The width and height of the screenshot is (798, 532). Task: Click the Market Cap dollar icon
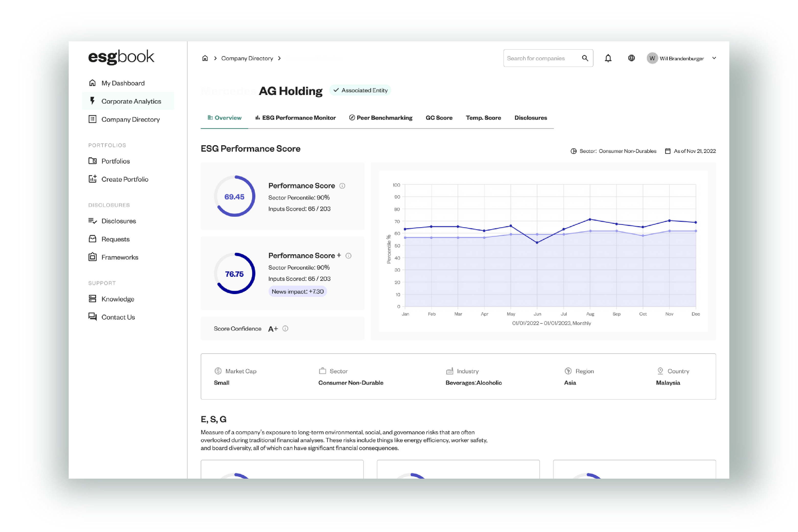[218, 371]
